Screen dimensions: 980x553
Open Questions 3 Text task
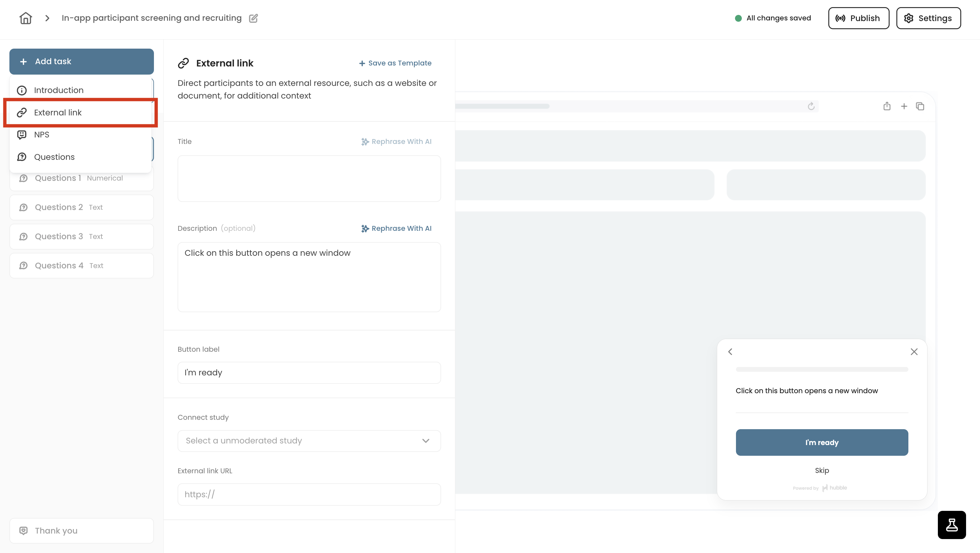(x=81, y=236)
